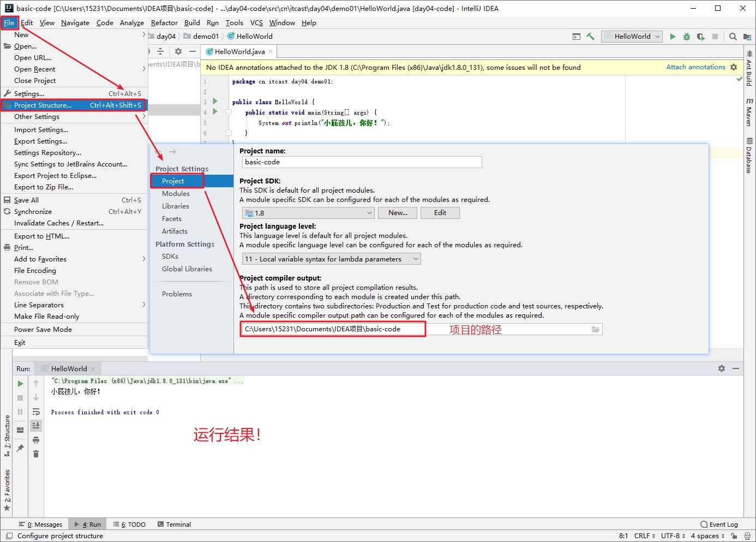This screenshot has width=756, height=542.
Task: Select Global Libraries under Platform Settings
Action: [x=187, y=269]
